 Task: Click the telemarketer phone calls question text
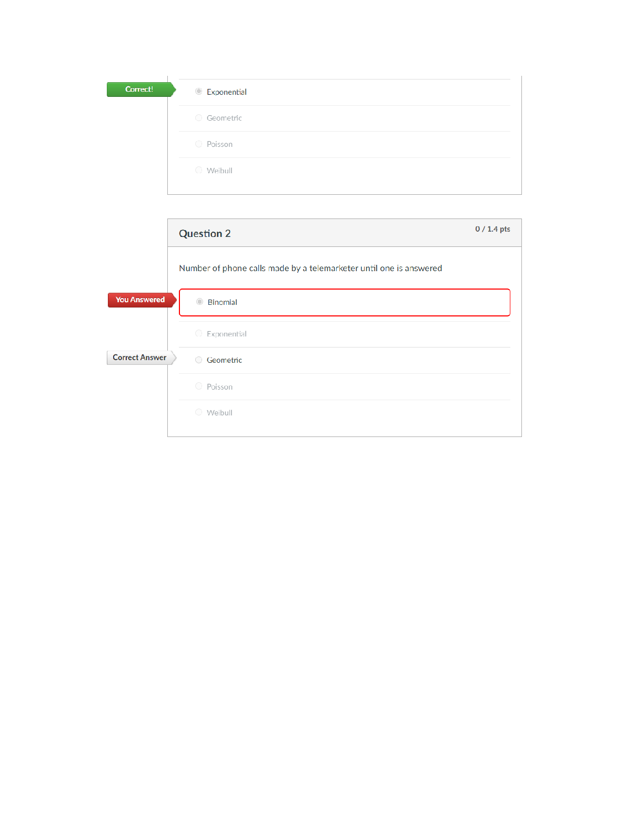[x=310, y=269]
